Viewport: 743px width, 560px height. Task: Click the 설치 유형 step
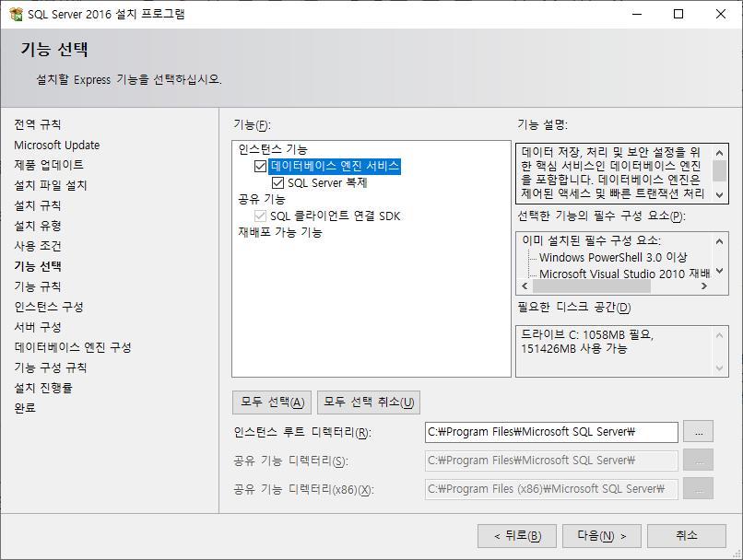pyautogui.click(x=38, y=226)
